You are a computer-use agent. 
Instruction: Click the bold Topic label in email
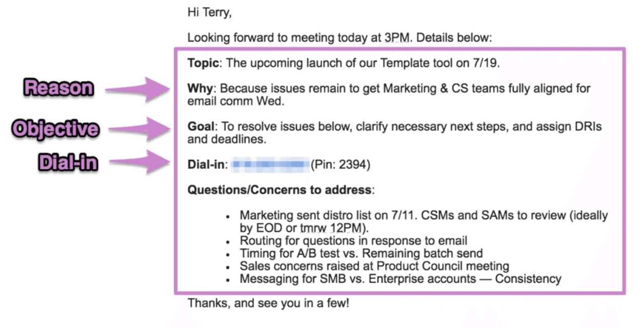point(204,64)
